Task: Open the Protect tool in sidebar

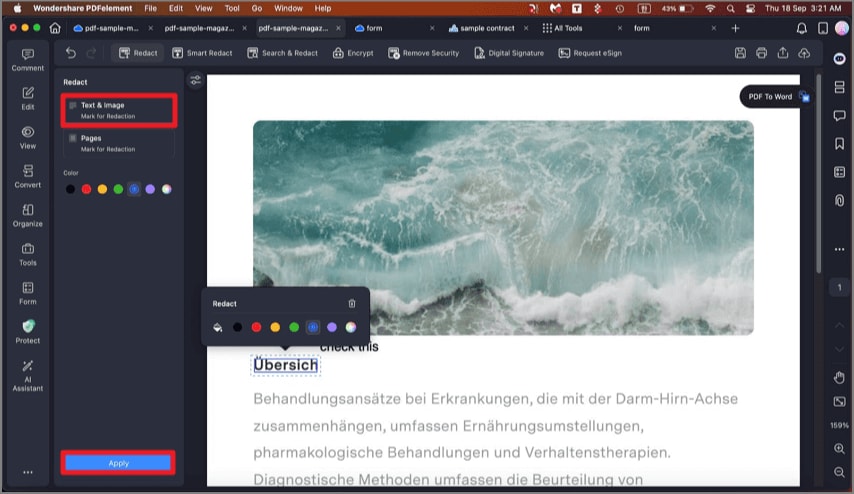Action: click(x=28, y=332)
